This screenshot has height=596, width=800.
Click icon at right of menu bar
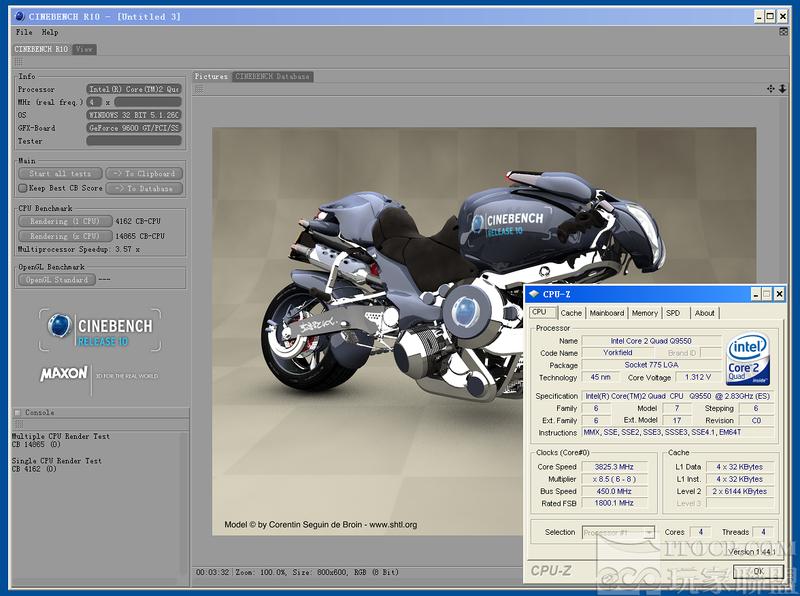(x=783, y=32)
